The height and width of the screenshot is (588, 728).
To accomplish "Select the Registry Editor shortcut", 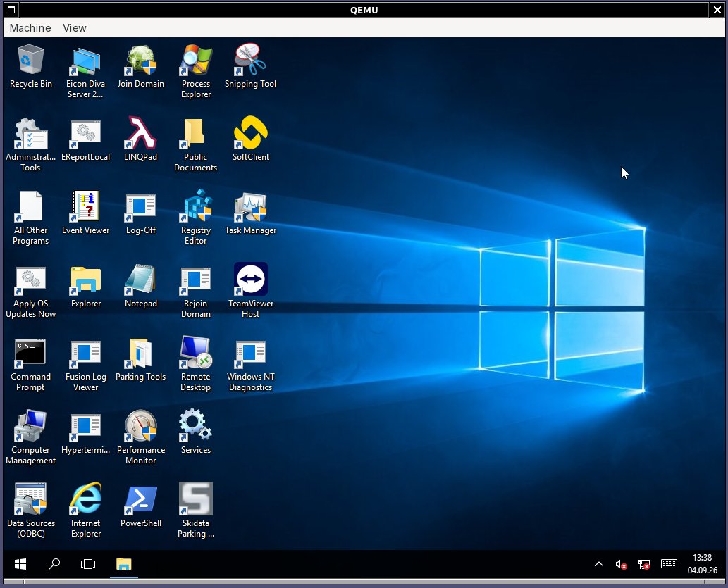I will tap(195, 218).
